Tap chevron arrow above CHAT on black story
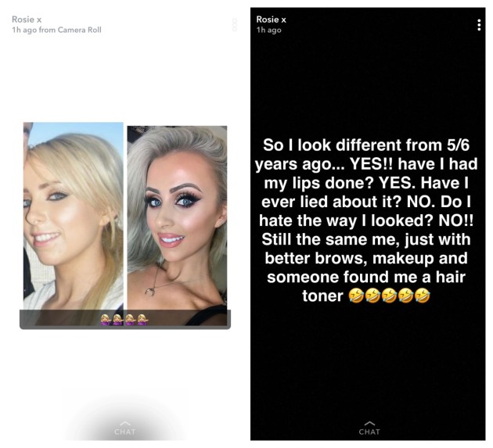The height and width of the screenshot is (448, 493). (369, 423)
